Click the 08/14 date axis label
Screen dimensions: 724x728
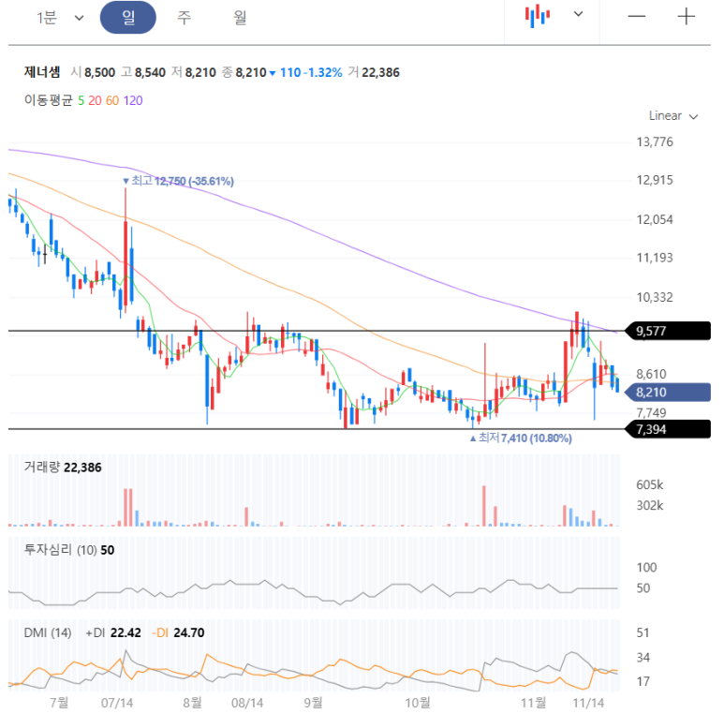pyautogui.click(x=247, y=703)
